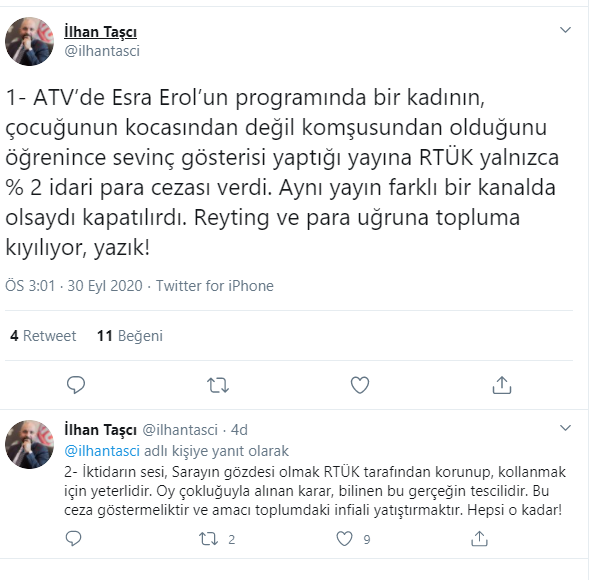Click the 4d timestamp on the reply tweet

click(240, 430)
